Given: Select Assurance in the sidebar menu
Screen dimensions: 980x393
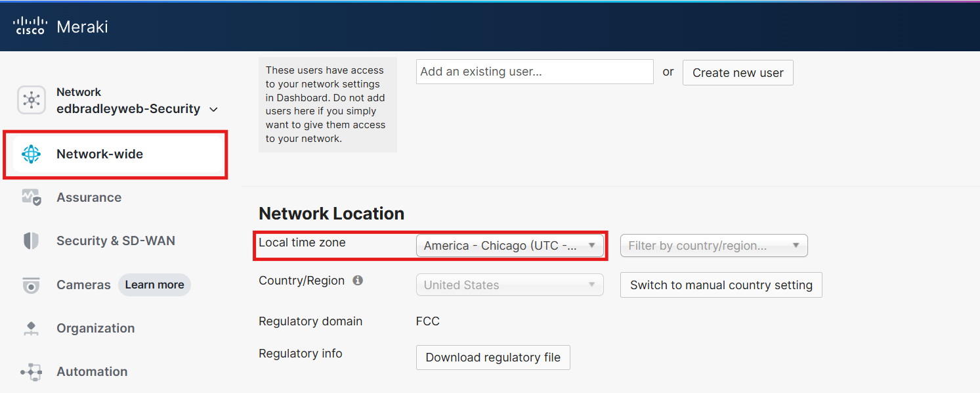Looking at the screenshot, I should tap(89, 196).
